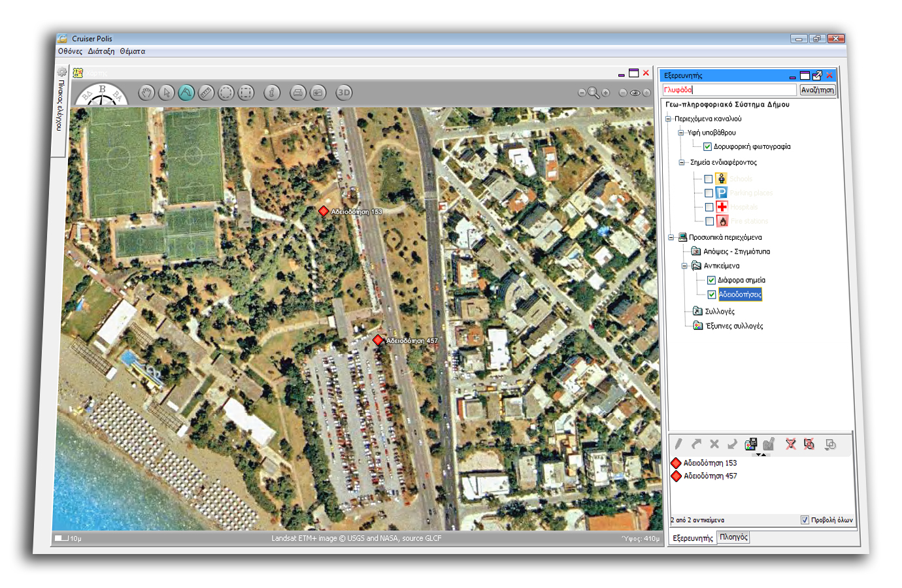Click the plus button right of the eye icon
902x588 pixels.
[x=646, y=93]
